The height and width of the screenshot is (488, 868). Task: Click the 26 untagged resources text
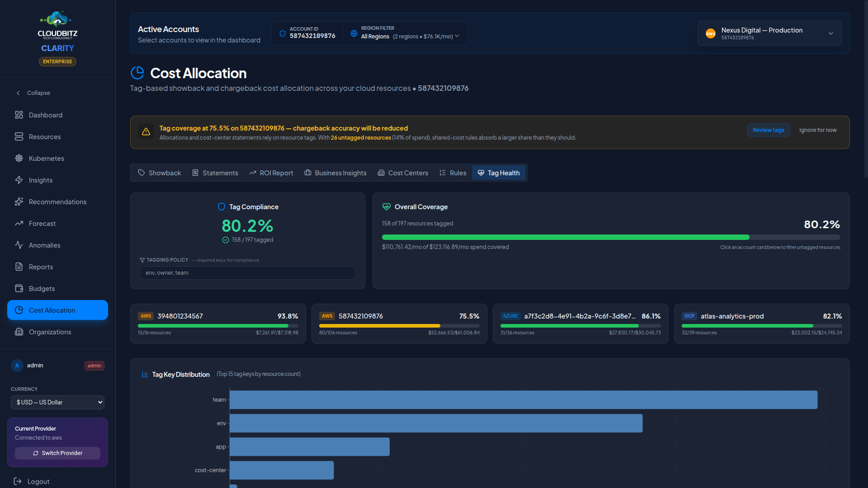361,138
